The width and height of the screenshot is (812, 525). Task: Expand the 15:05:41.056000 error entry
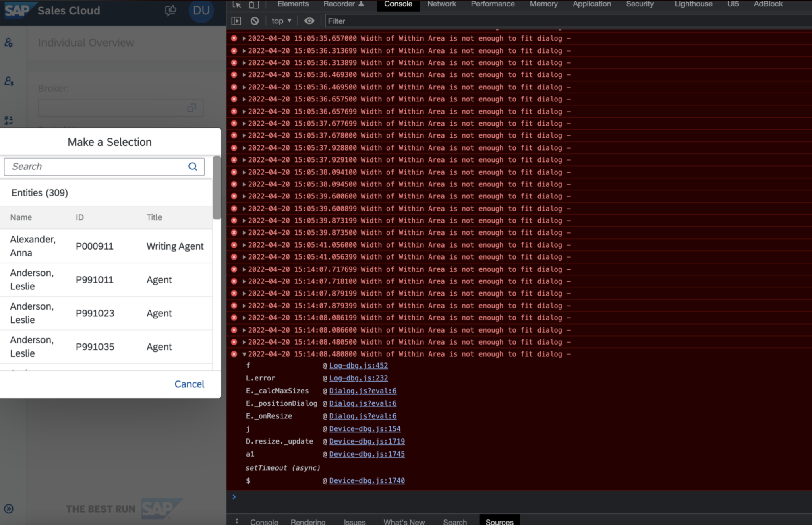[x=244, y=245]
